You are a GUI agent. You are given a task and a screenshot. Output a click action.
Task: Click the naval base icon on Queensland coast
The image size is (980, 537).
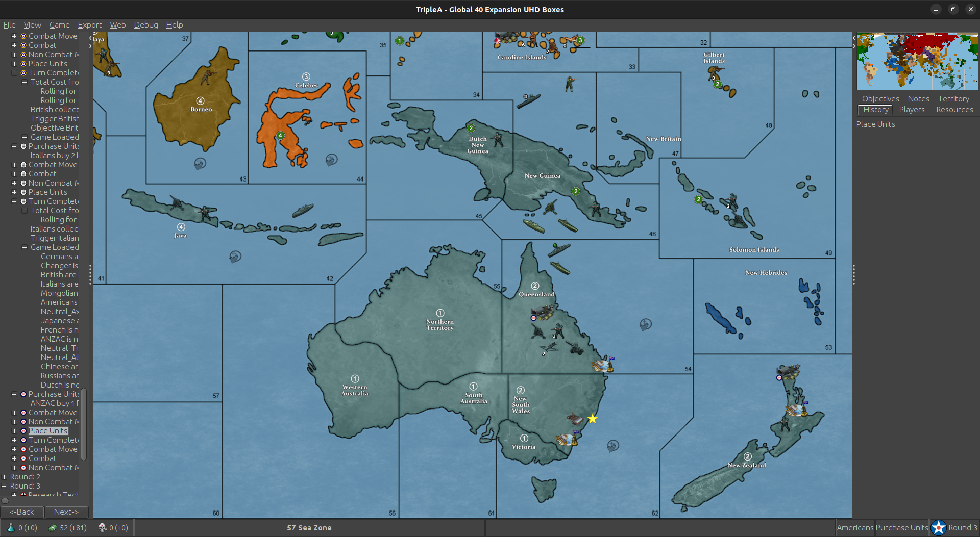point(603,364)
